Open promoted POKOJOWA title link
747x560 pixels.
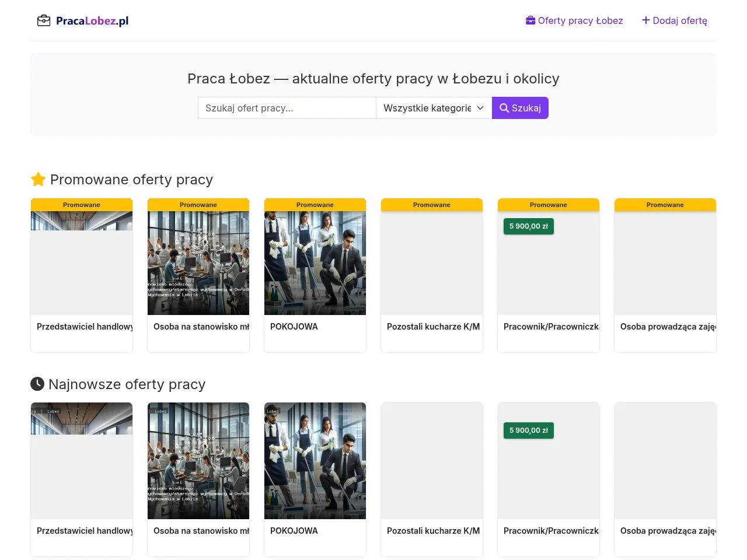(x=294, y=327)
